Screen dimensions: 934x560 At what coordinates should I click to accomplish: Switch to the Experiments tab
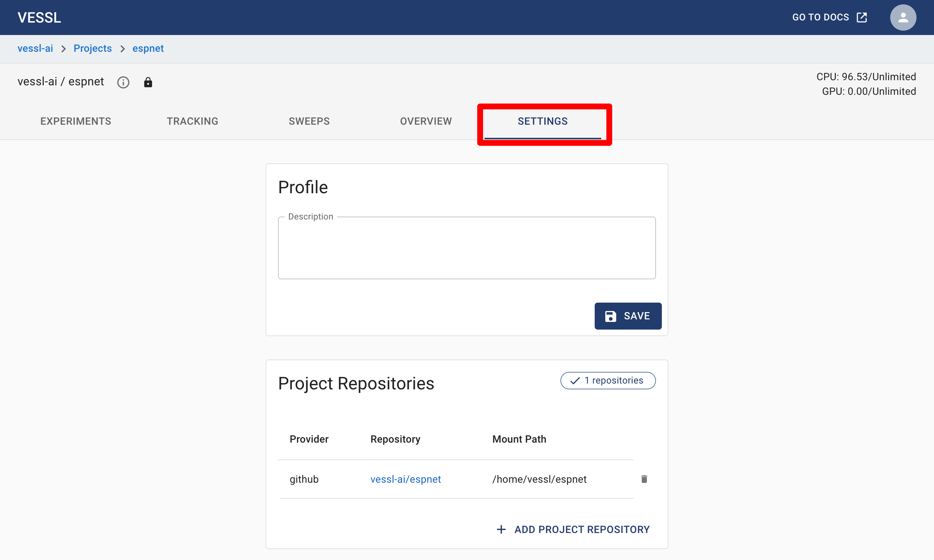coord(76,121)
